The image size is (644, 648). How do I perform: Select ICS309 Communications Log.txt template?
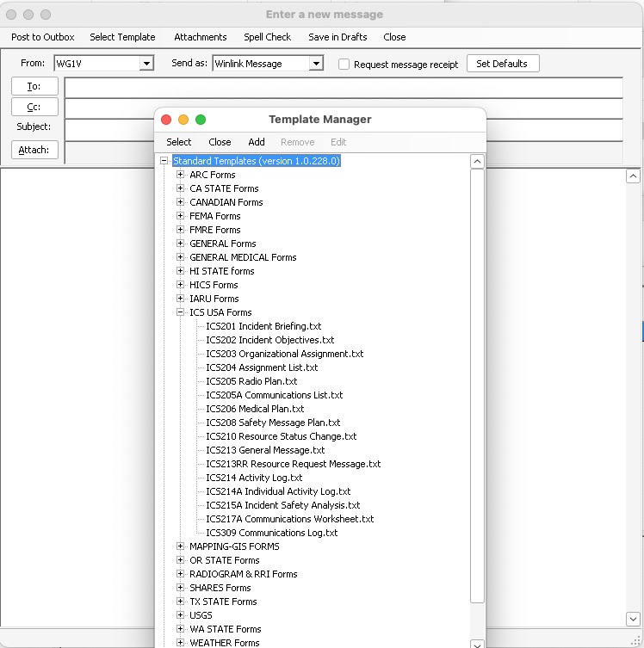click(x=271, y=533)
